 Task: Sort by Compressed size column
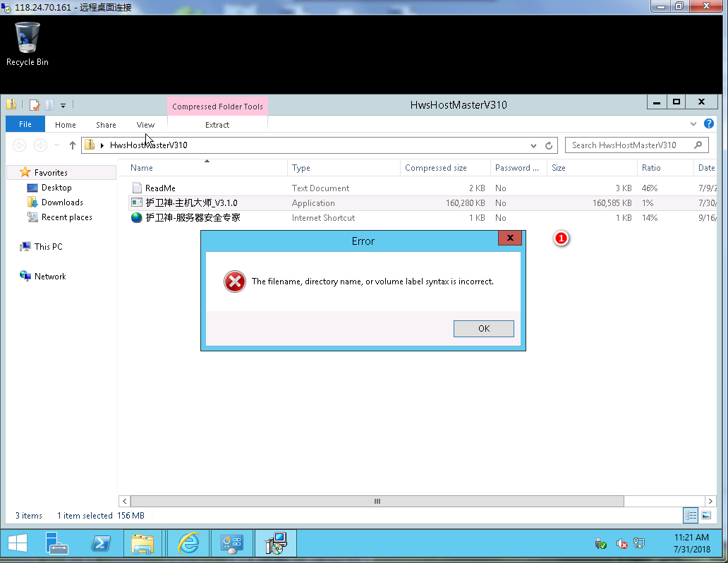tap(436, 168)
